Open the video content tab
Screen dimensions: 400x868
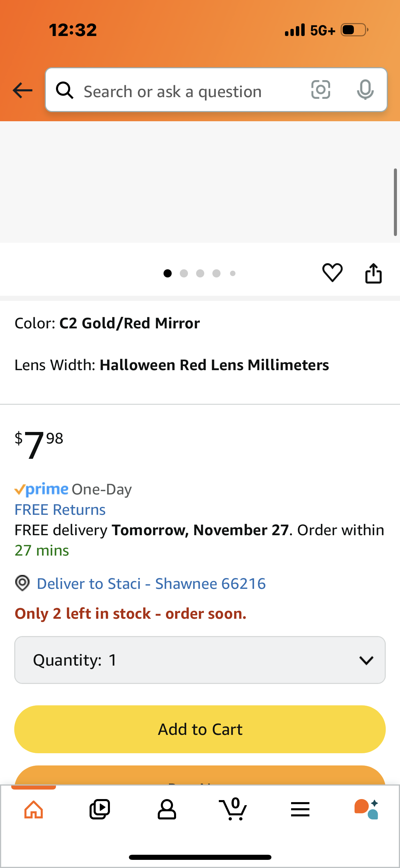click(100, 809)
